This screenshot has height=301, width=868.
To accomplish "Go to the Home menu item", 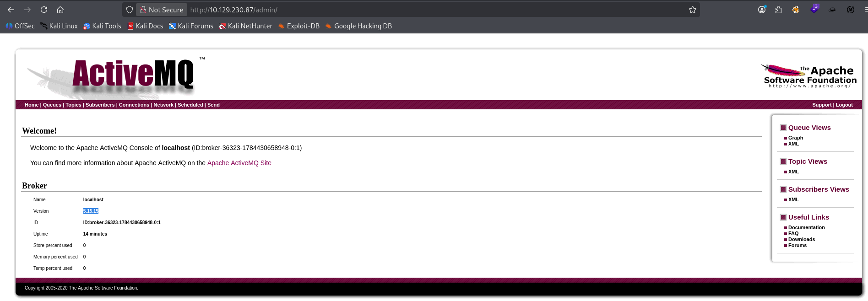I will coord(32,105).
